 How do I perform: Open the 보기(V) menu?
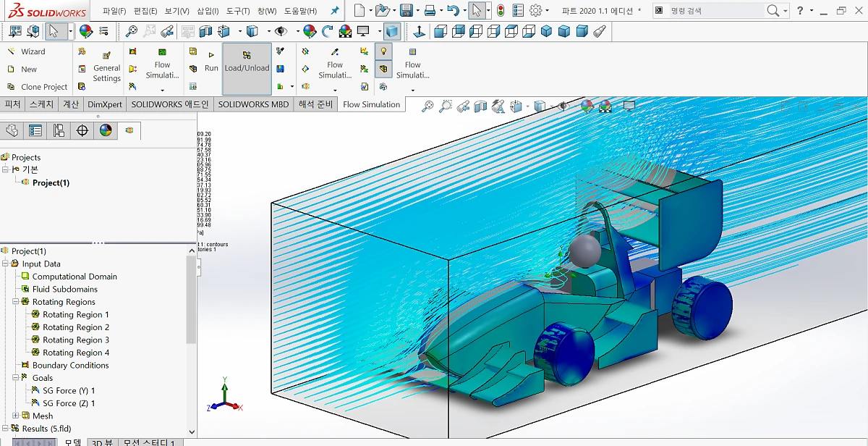click(177, 11)
